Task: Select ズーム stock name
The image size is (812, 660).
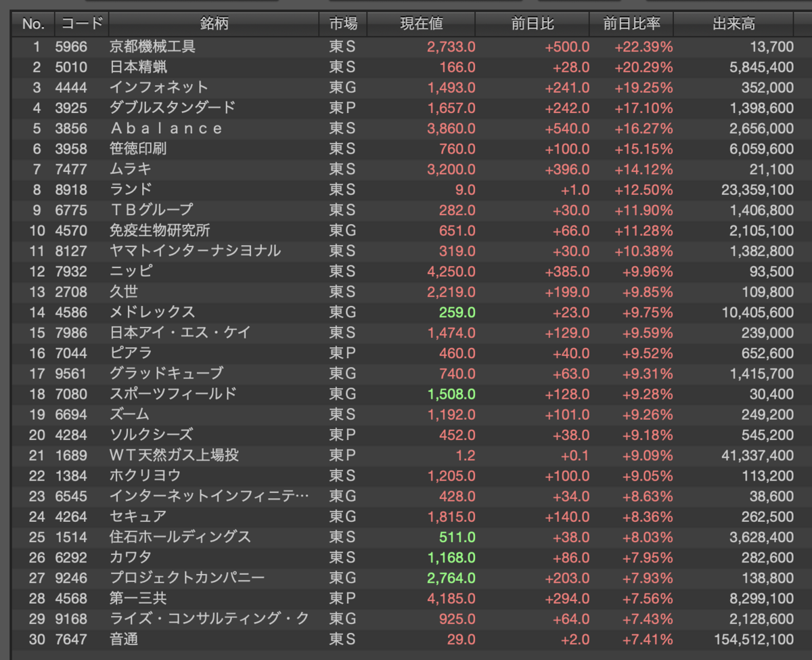Action: 129,414
